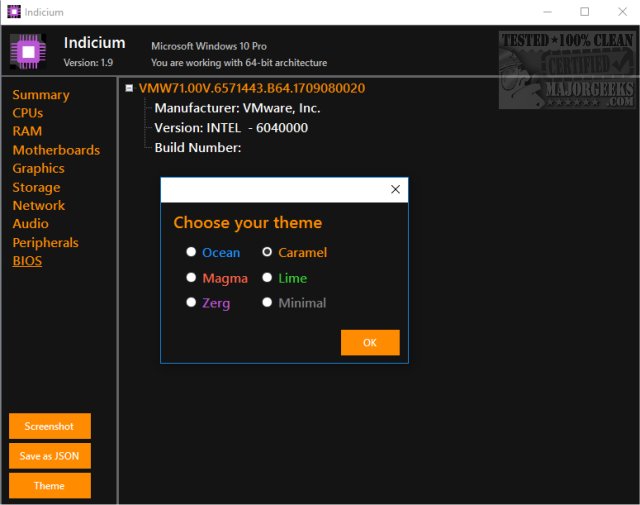Show the Motherboards section
Image resolution: width=640 pixels, height=505 pixels.
click(56, 150)
